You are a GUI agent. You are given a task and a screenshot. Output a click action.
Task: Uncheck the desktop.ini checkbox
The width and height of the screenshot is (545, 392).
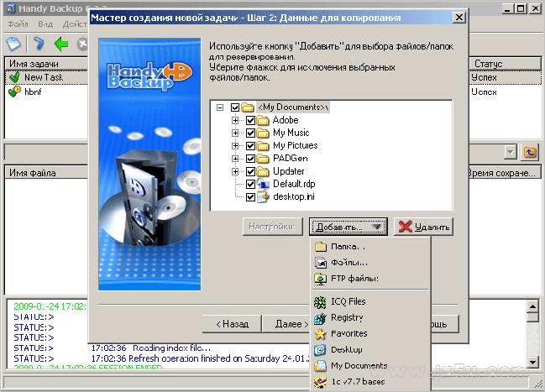click(x=250, y=197)
